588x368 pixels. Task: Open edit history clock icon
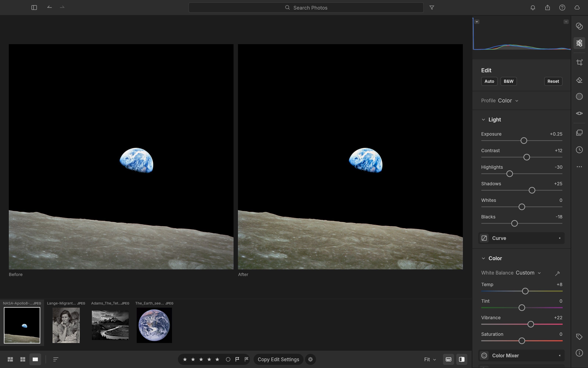[x=579, y=150]
